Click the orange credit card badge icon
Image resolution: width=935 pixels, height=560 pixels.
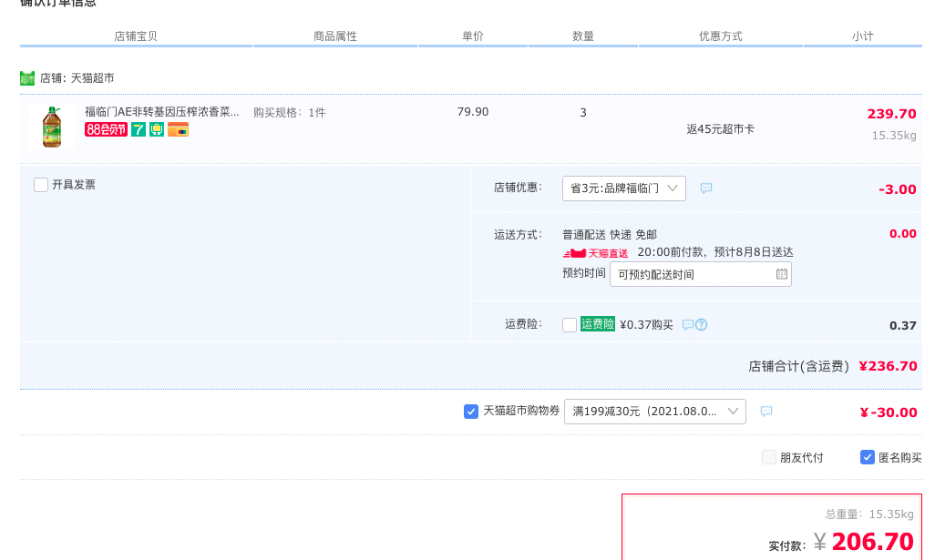click(179, 129)
